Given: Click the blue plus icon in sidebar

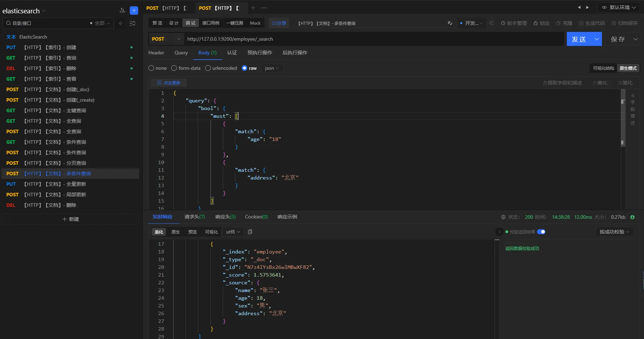Looking at the screenshot, I should 134,11.
